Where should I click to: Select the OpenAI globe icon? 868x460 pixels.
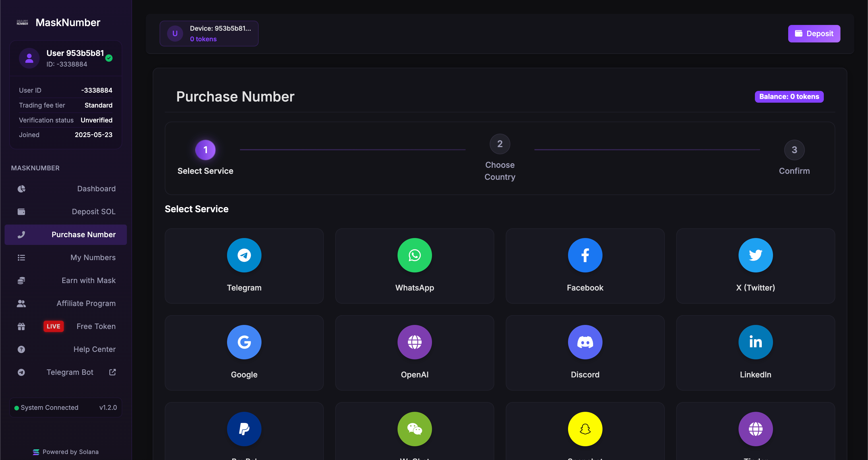click(x=414, y=342)
